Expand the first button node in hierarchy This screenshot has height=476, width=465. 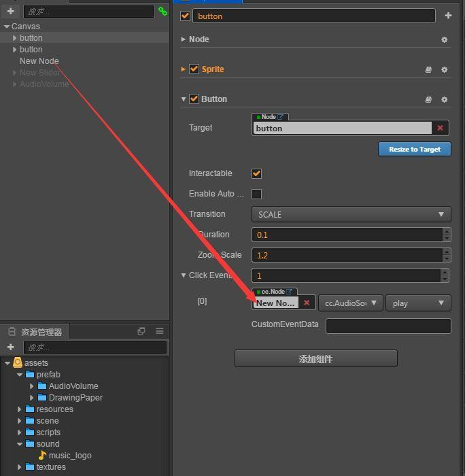(x=14, y=38)
